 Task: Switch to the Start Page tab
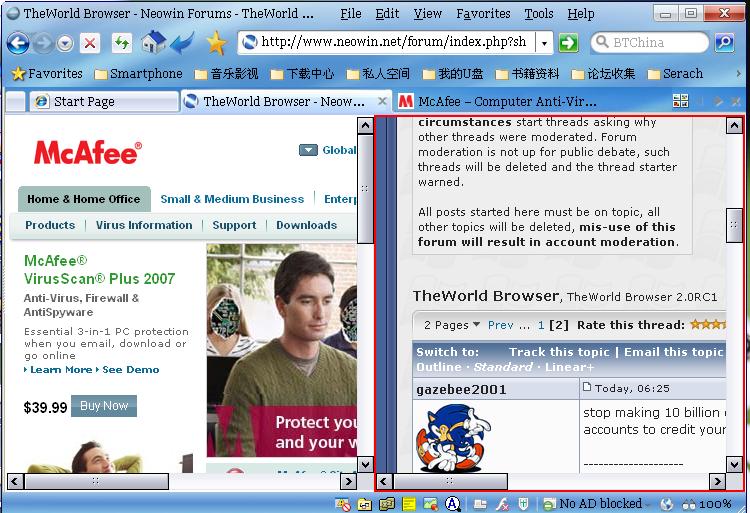(x=103, y=101)
